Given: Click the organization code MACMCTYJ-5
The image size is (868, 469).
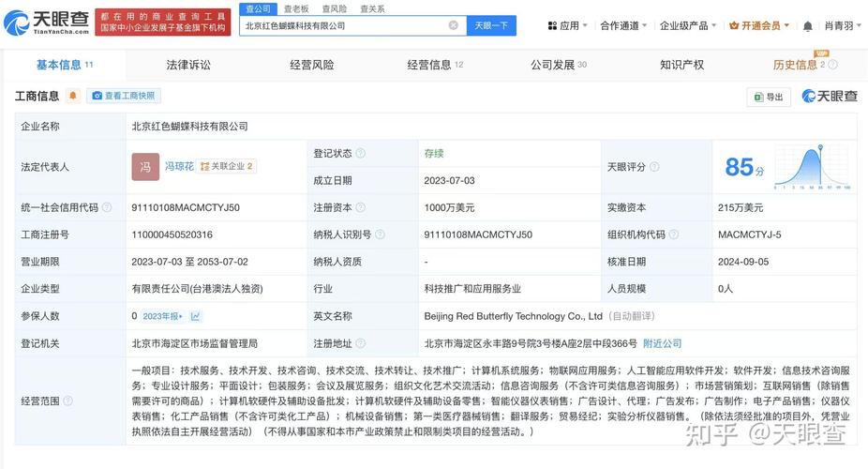Looking at the screenshot, I should [x=750, y=234].
